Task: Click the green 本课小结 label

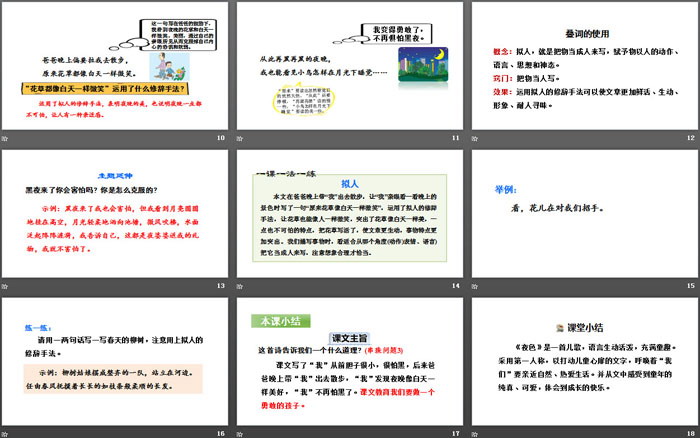Action: pyautogui.click(x=280, y=321)
